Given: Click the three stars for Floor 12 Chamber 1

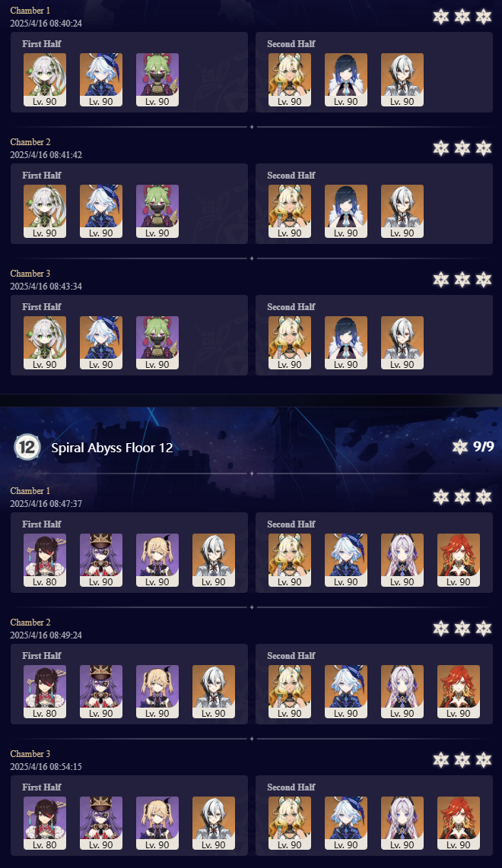Looking at the screenshot, I should tap(462, 496).
